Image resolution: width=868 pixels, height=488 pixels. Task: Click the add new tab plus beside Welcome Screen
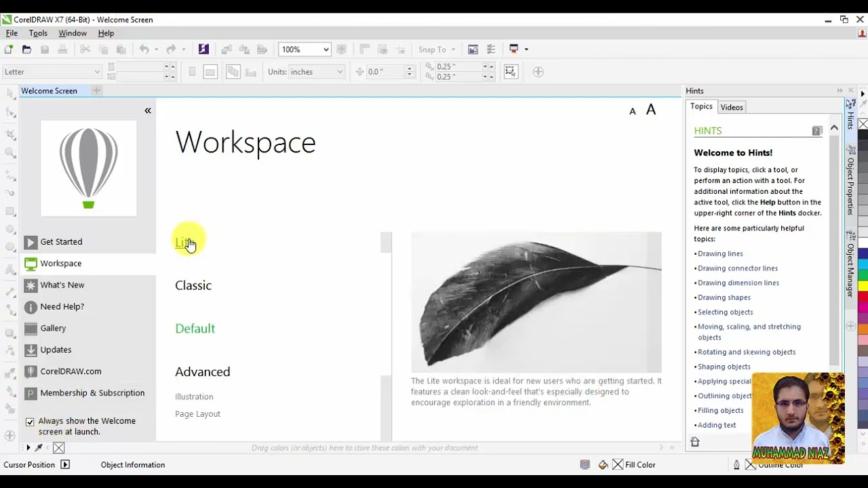(96, 91)
